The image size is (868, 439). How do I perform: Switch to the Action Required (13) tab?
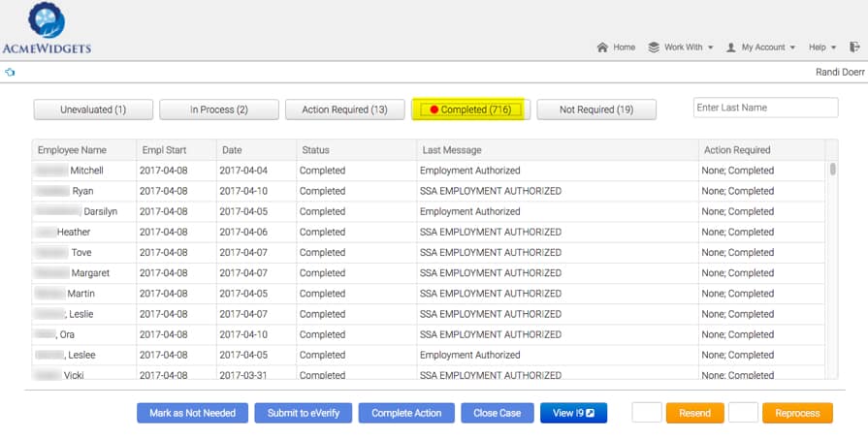344,110
